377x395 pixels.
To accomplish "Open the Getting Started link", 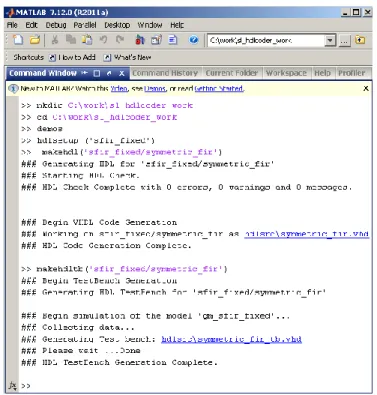I will (x=219, y=89).
